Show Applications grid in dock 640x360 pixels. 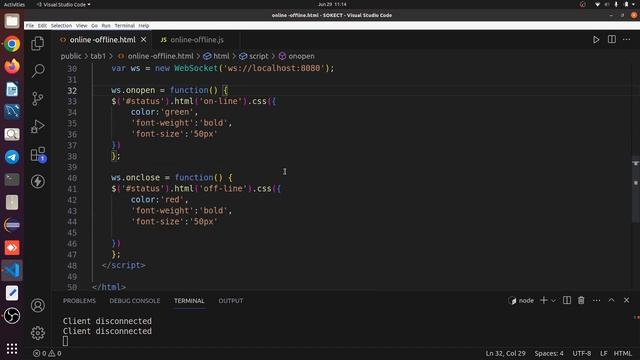12,348
